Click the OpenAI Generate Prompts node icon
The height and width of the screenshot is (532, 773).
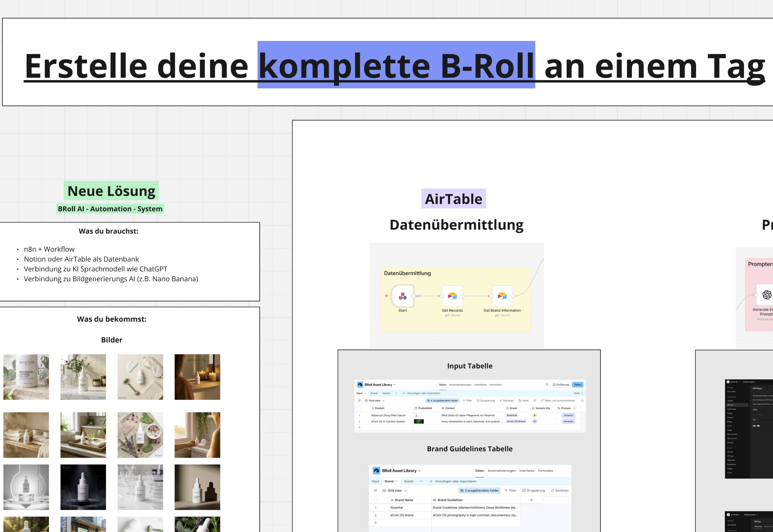point(766,295)
